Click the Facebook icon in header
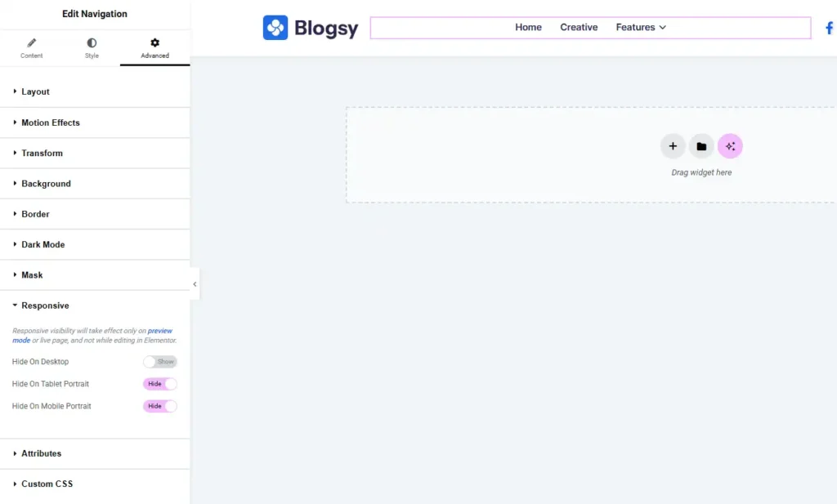Image resolution: width=837 pixels, height=504 pixels. pyautogui.click(x=829, y=28)
